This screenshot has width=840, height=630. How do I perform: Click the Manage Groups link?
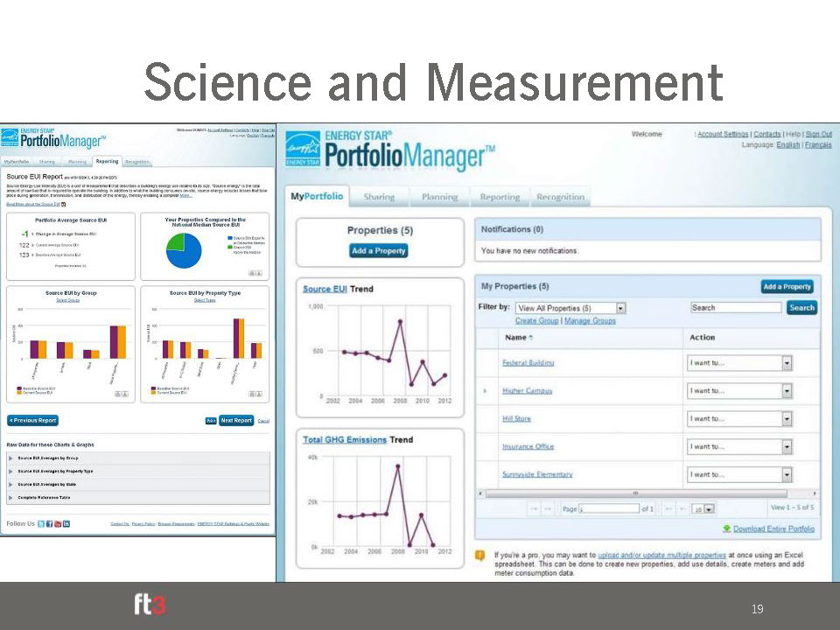click(590, 320)
